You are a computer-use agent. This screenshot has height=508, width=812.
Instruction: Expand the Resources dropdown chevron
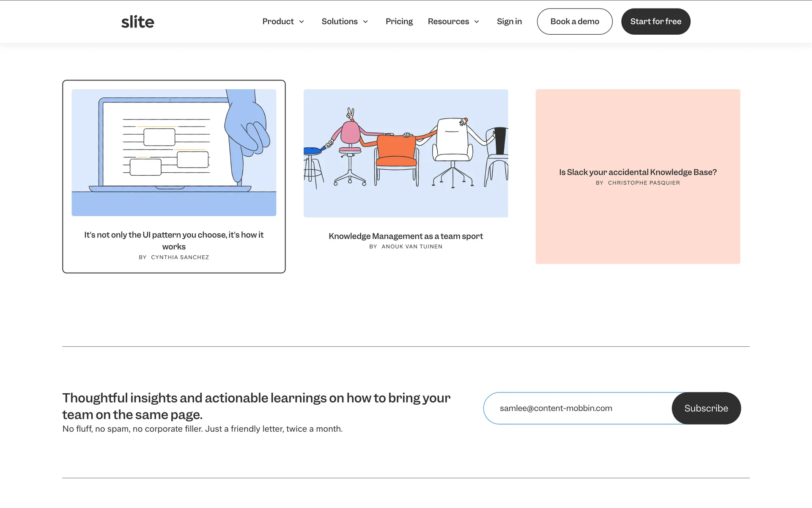coord(477,22)
